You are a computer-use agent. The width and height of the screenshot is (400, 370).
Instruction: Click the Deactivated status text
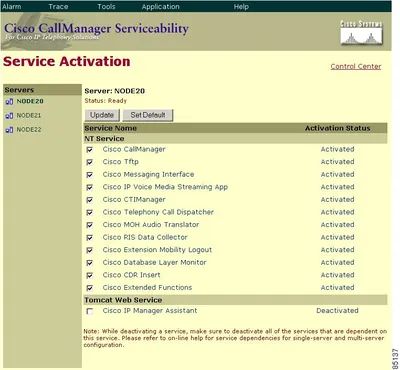337,311
